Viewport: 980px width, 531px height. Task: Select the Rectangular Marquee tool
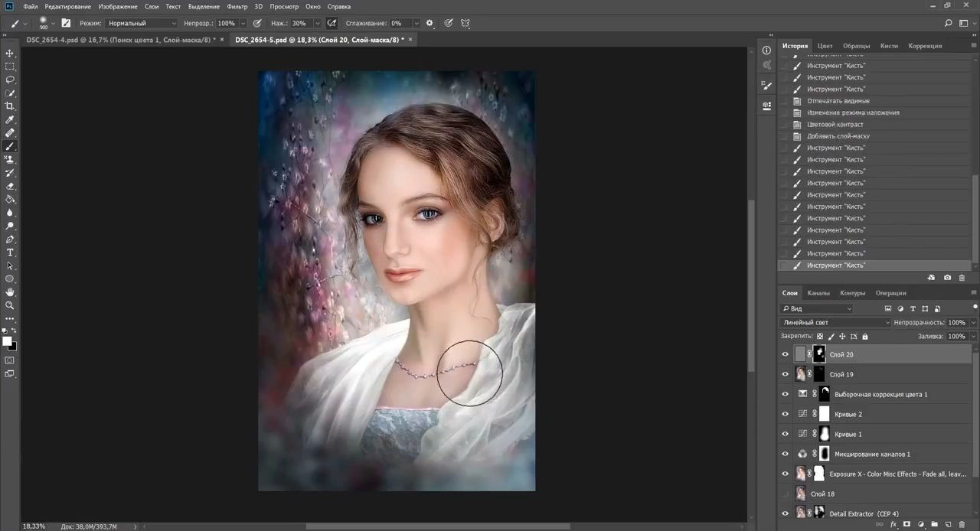10,67
